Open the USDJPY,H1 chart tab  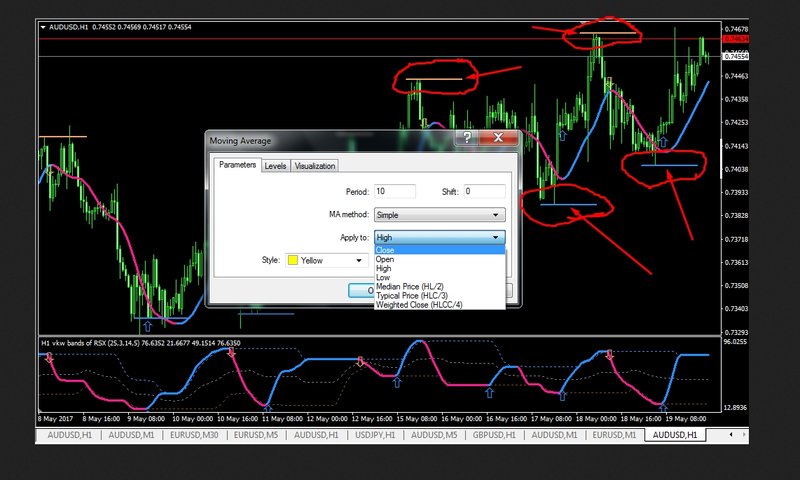pos(375,435)
